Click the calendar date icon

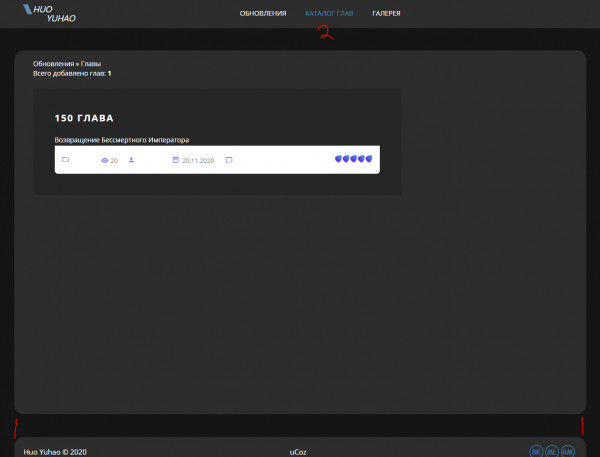pos(175,160)
